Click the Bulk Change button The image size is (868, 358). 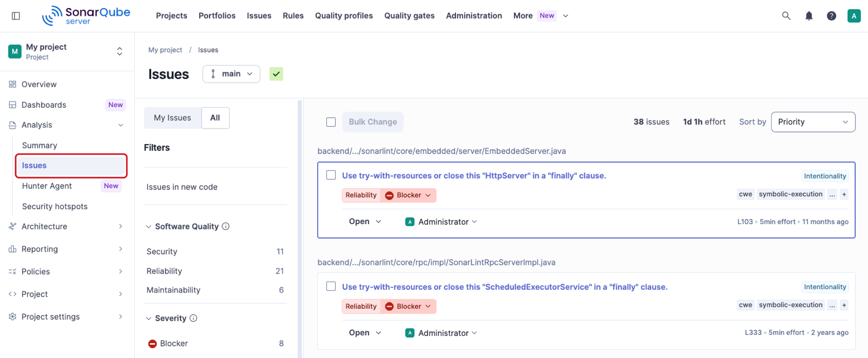pos(373,122)
